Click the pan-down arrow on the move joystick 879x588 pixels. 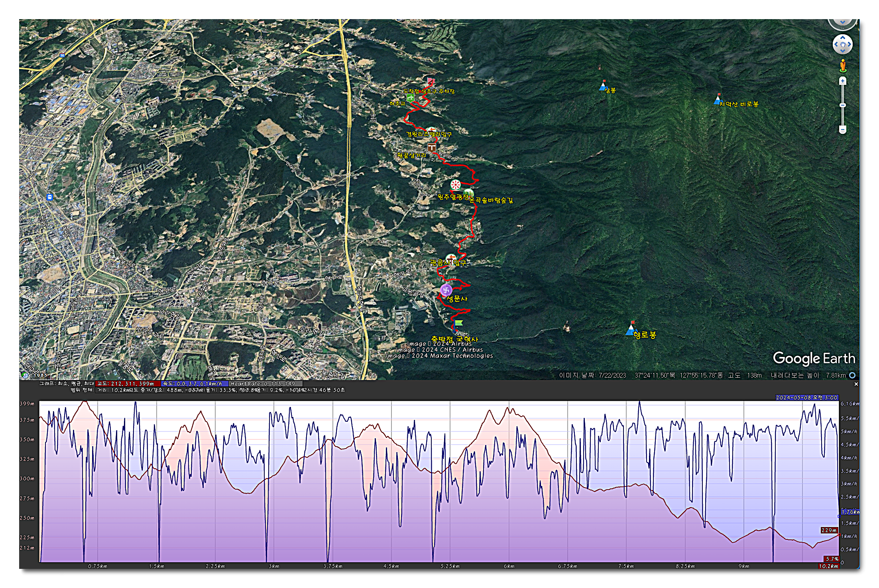[843, 51]
